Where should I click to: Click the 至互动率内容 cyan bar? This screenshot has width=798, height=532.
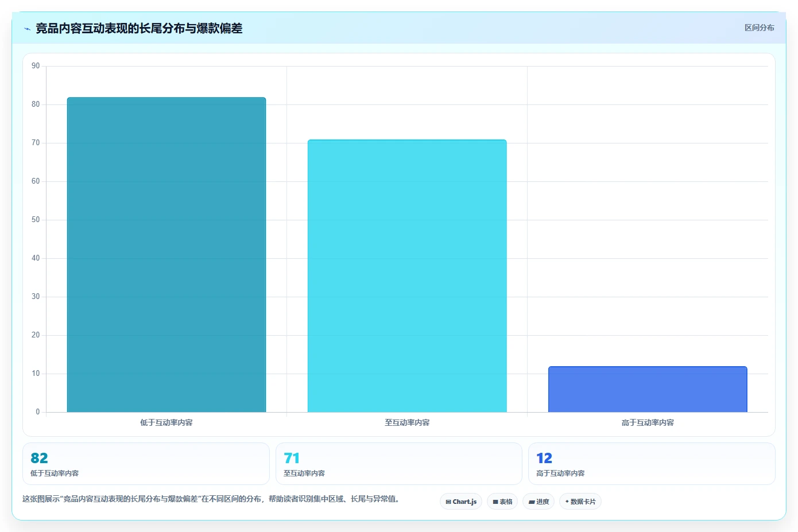(407, 276)
